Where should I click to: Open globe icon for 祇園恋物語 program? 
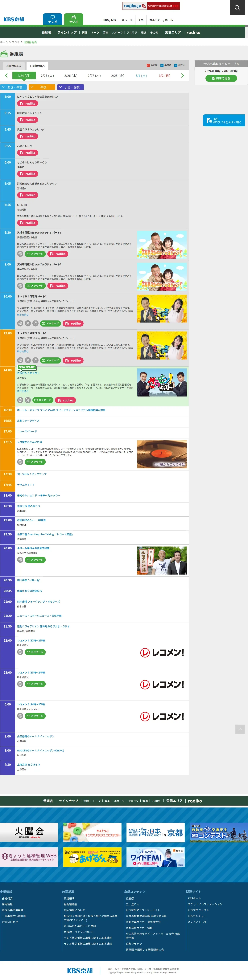(x=20, y=560)
